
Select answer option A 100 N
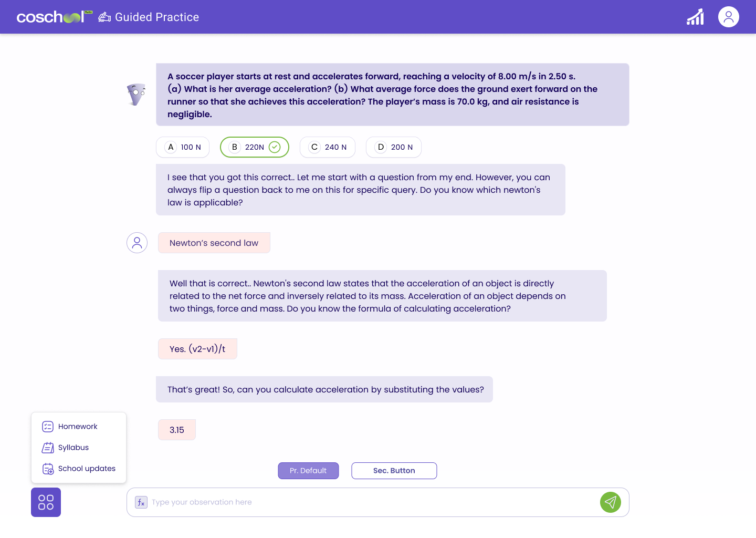point(183,147)
